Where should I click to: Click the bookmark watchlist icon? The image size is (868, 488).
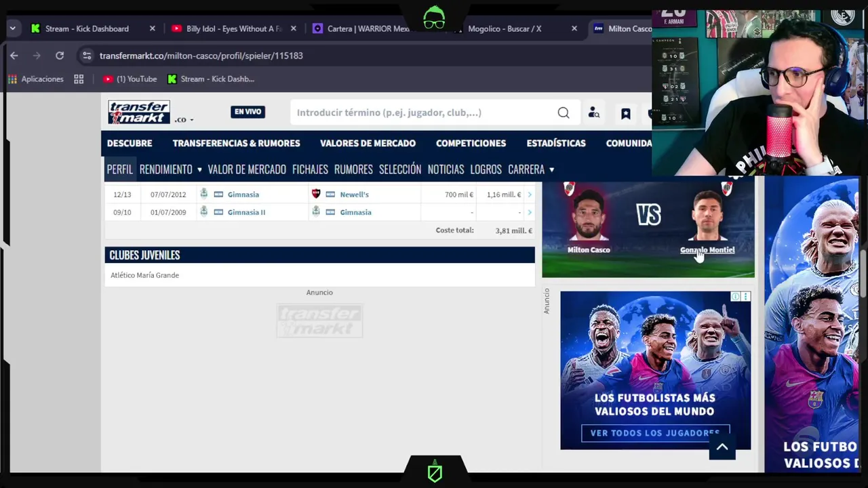click(x=626, y=113)
